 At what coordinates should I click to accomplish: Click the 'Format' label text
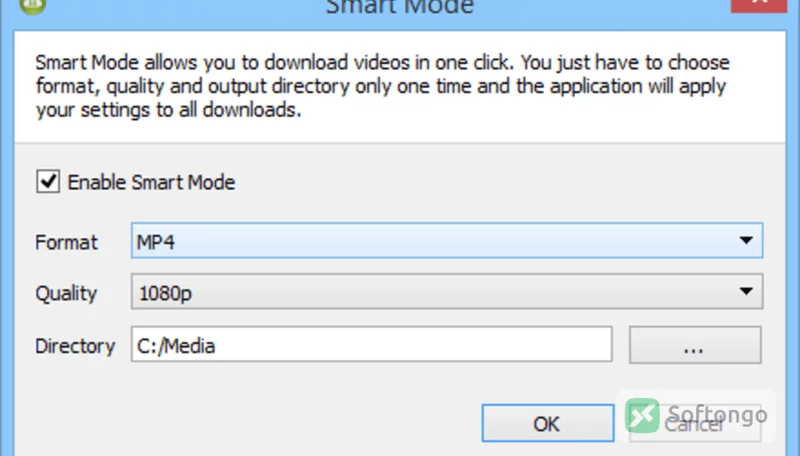(66, 242)
